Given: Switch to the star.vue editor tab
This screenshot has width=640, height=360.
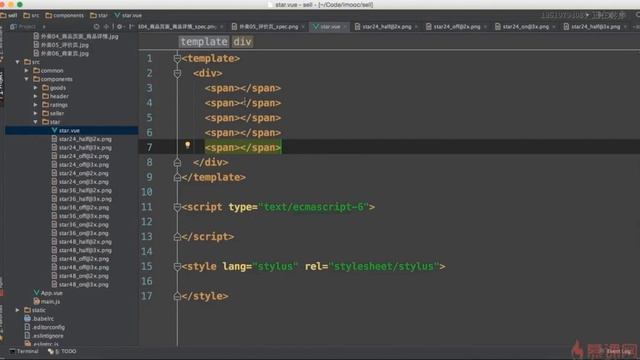Looking at the screenshot, I should pos(330,27).
